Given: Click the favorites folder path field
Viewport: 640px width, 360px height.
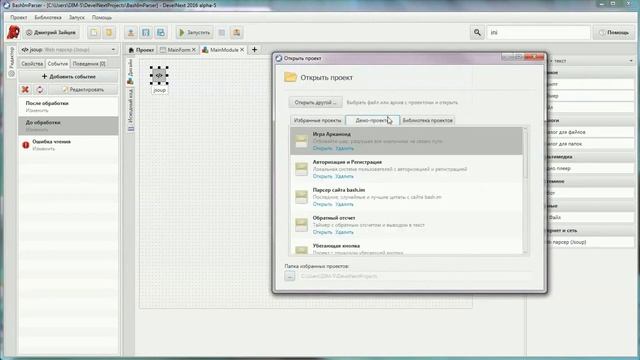Looking at the screenshot, I should 414,276.
